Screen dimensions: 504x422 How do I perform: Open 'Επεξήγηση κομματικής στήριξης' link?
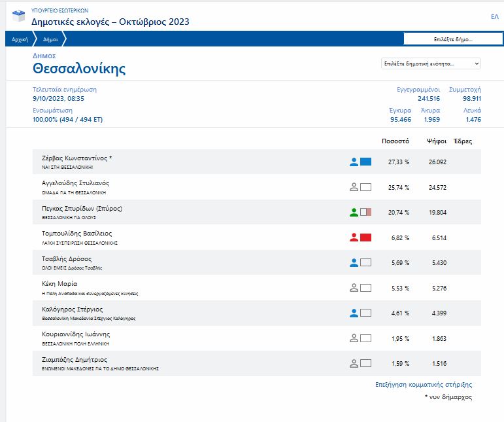423,385
